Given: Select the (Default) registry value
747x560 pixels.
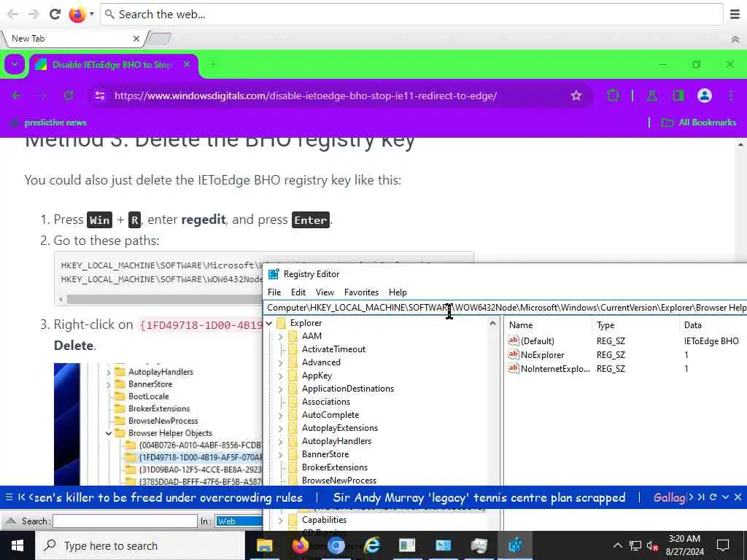Looking at the screenshot, I should [x=538, y=341].
